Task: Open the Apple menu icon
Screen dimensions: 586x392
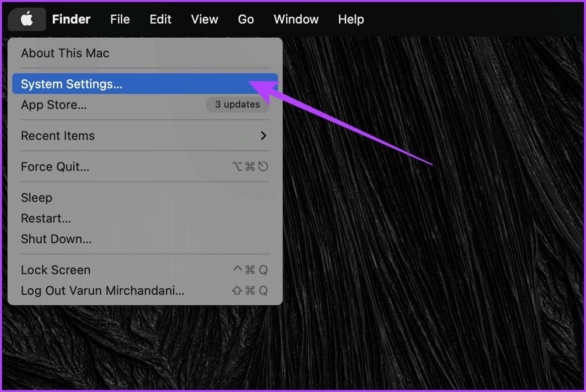Action: 27,19
